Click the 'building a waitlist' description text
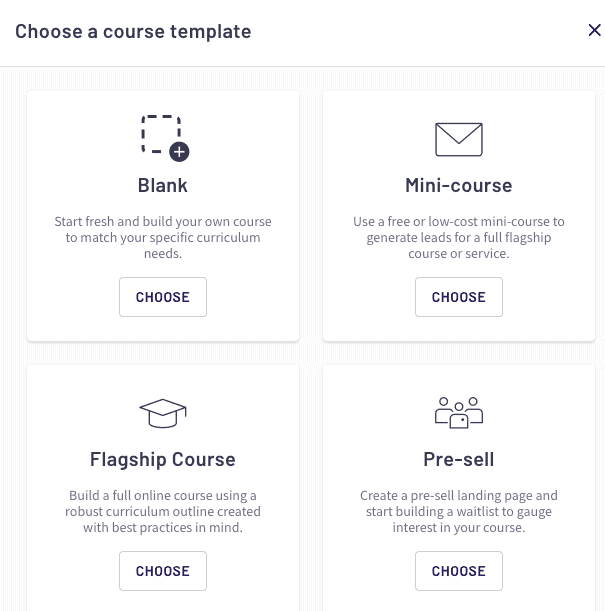Screen dimensions: 605x611 click(x=459, y=511)
